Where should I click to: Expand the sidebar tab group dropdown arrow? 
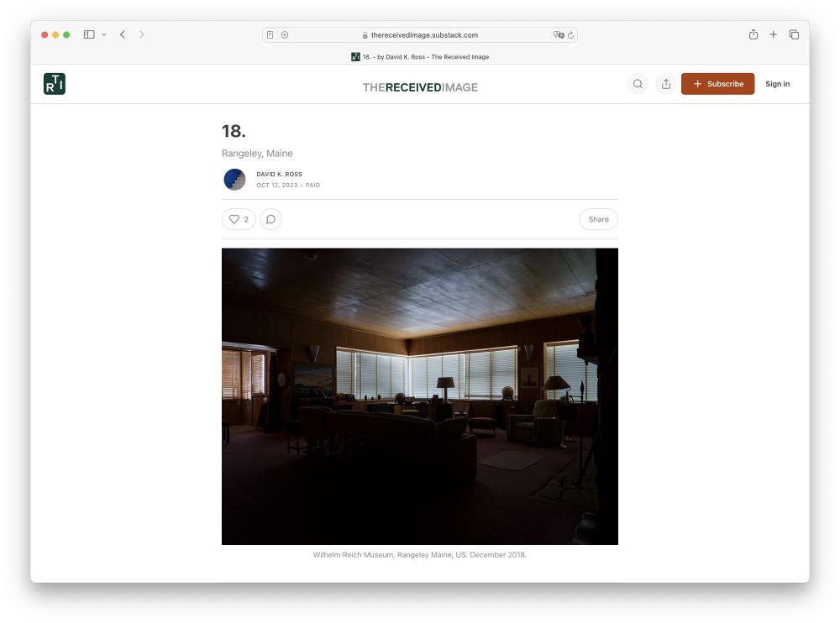click(104, 34)
